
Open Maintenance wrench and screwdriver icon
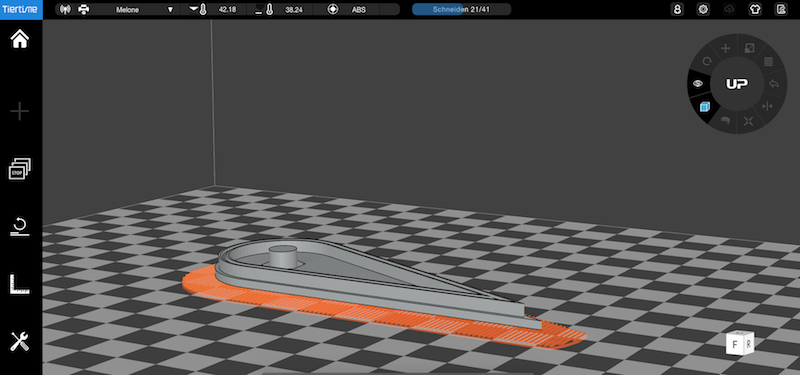pyautogui.click(x=20, y=341)
